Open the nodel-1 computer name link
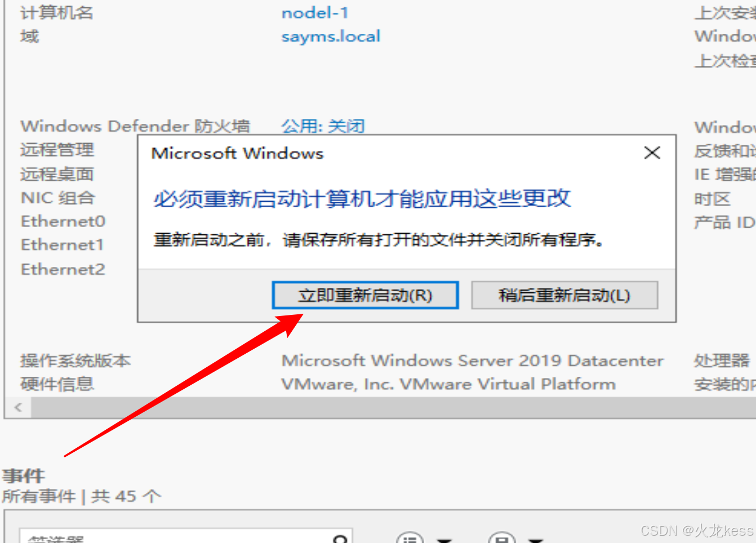Image resolution: width=756 pixels, height=543 pixels. point(315,12)
